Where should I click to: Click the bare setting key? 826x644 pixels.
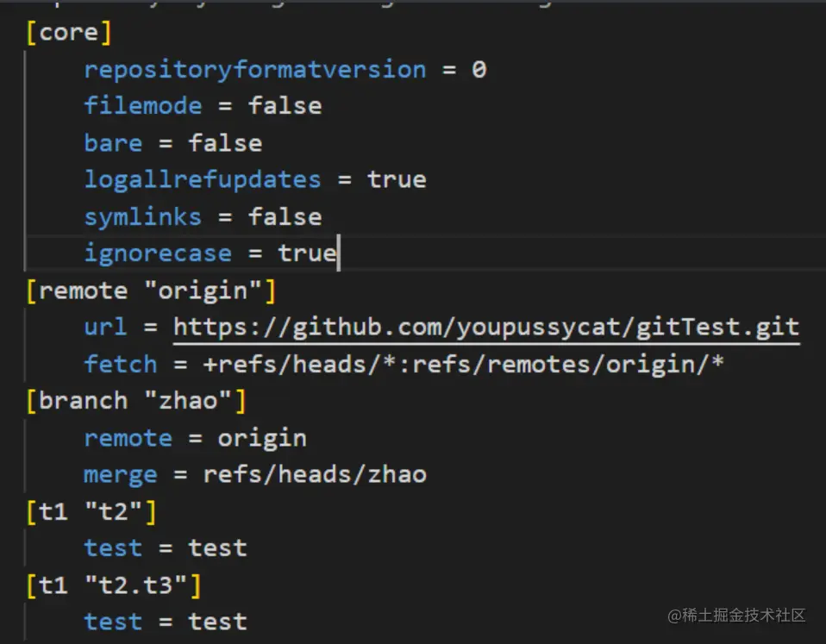pyautogui.click(x=113, y=143)
